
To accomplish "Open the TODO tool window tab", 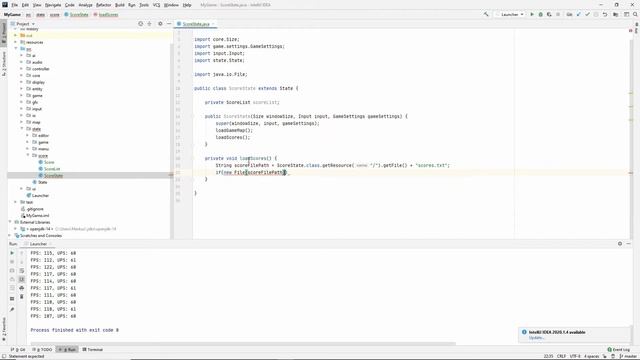I will (x=42, y=349).
